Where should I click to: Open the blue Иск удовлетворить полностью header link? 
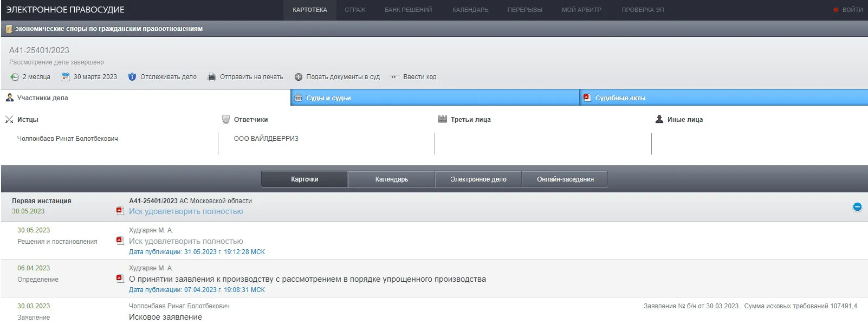[186, 211]
